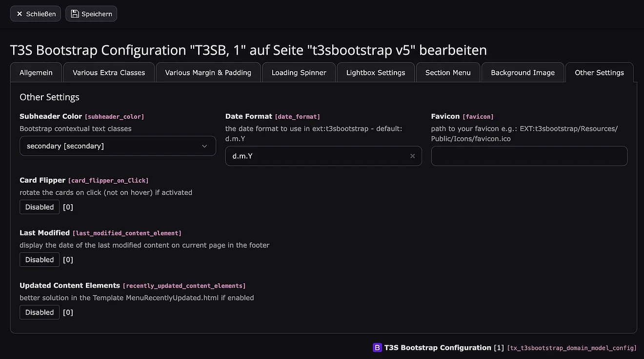Open the Various Extra Classes tab
The height and width of the screenshot is (359, 644).
[x=109, y=73]
